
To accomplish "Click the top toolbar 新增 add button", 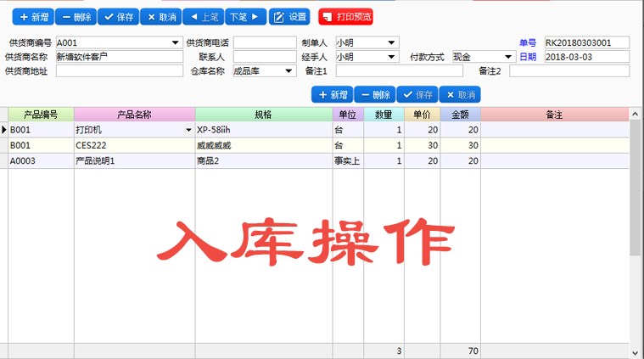I will [33, 17].
